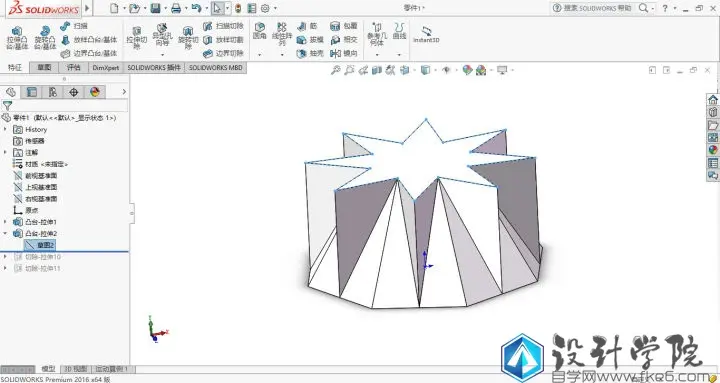Viewport: 720px width, 383px height.
Task: Expand the SOLIDWORKS menu flyout arrow
Action: pos(87,8)
